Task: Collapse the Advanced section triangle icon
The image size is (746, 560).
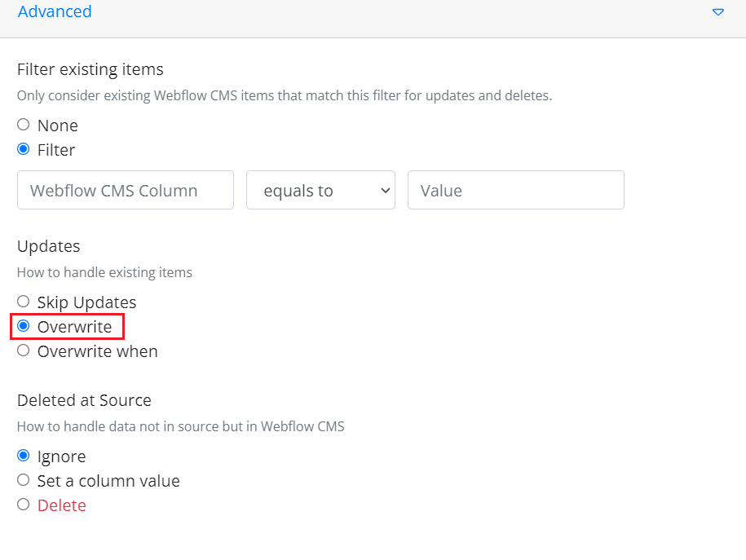Action: coord(718,12)
